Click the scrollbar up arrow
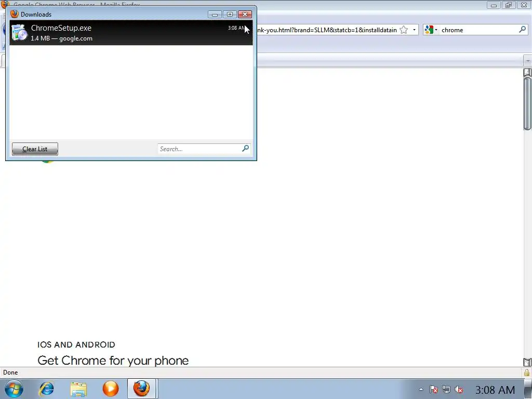 527,72
